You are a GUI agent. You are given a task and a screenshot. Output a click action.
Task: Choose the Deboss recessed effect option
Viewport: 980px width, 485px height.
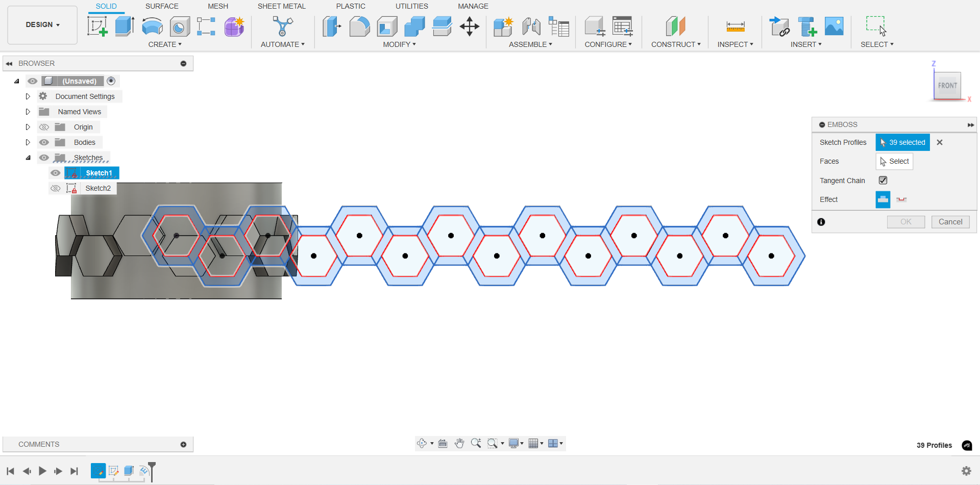[x=901, y=199]
